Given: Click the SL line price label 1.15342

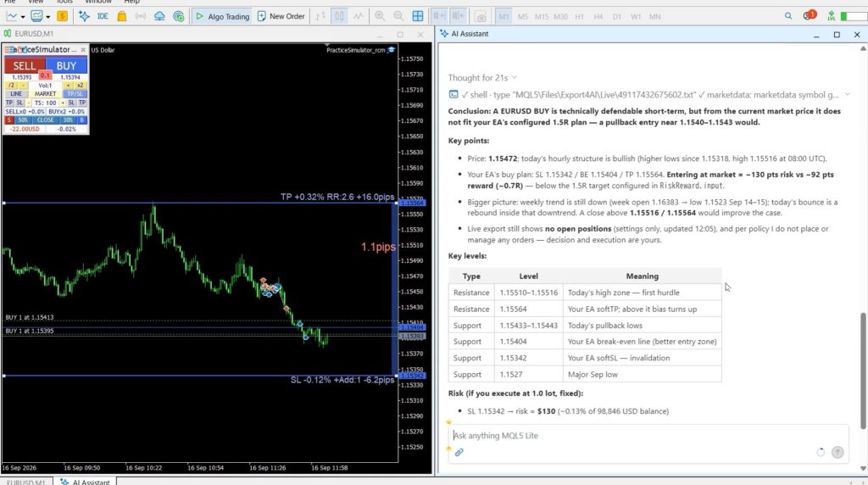Looking at the screenshot, I should (x=411, y=376).
